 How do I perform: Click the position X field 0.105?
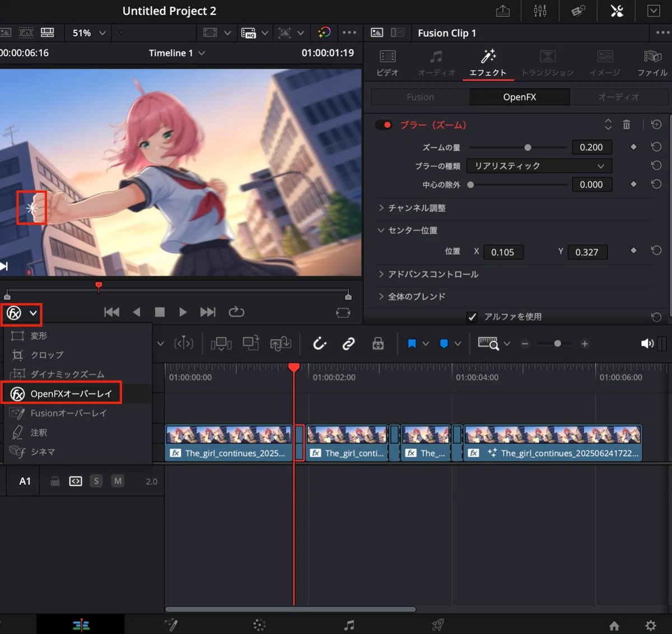(503, 252)
